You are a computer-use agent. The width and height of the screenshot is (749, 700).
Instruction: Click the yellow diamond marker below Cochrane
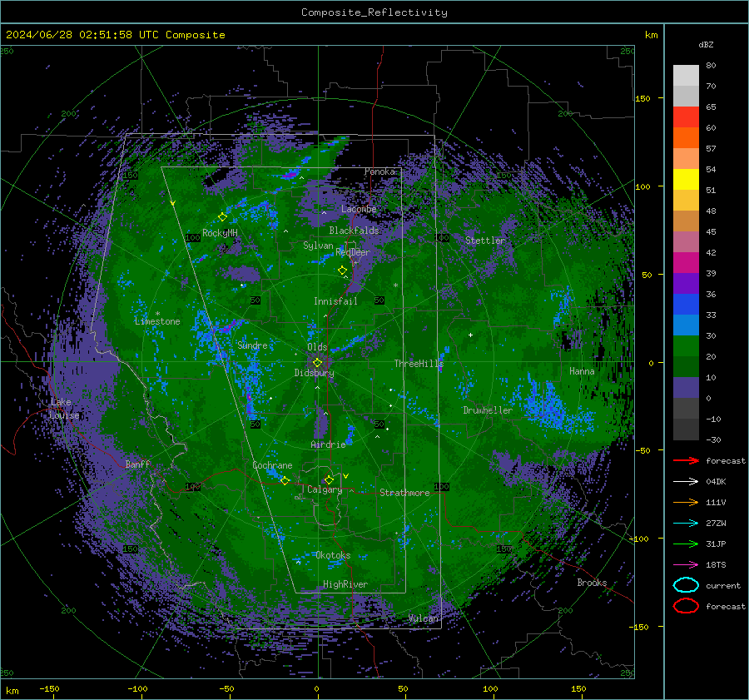(285, 480)
